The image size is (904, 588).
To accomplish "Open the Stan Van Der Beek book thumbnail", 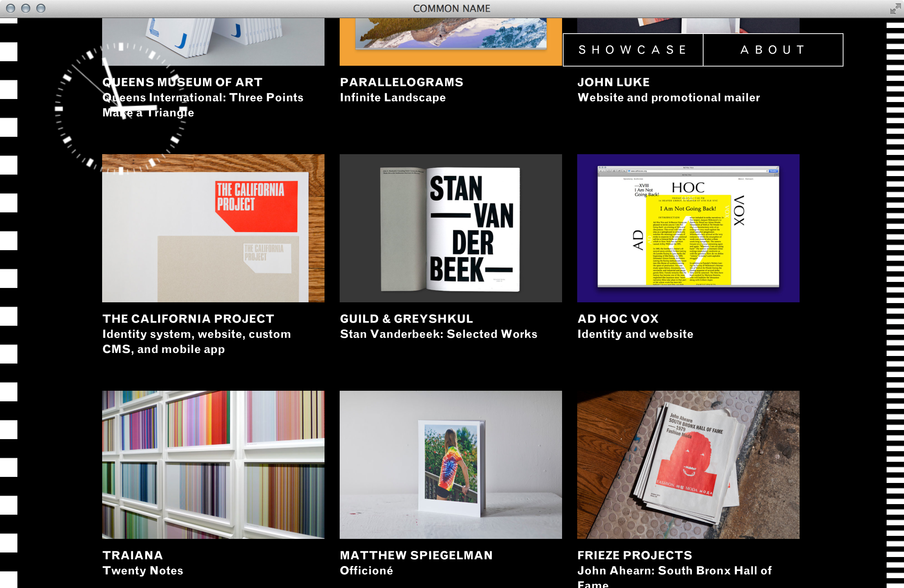I will pyautogui.click(x=450, y=228).
